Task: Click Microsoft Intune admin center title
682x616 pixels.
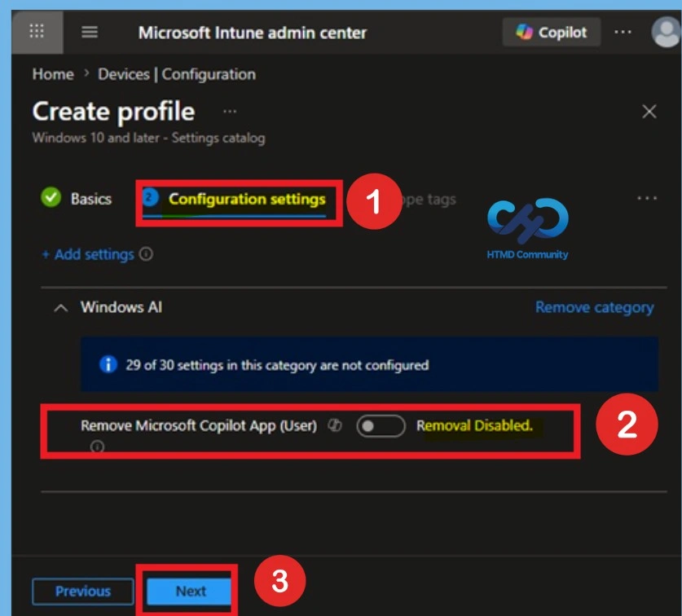Action: (x=253, y=33)
